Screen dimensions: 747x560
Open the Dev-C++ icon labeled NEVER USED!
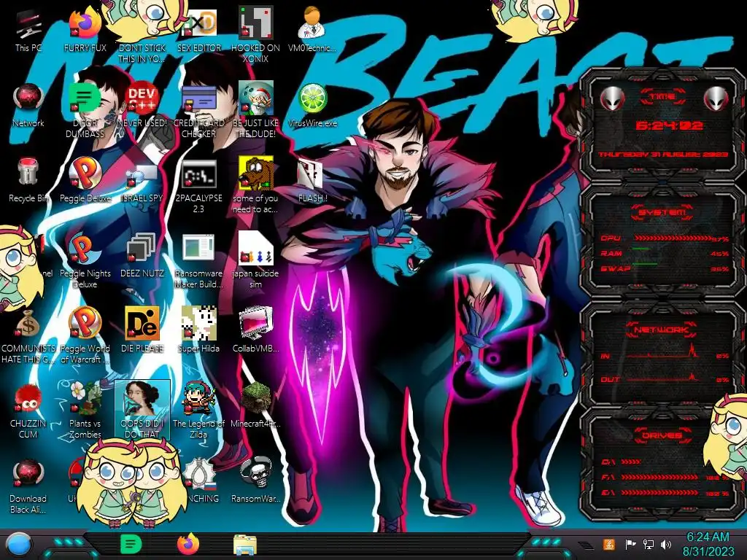(142, 106)
